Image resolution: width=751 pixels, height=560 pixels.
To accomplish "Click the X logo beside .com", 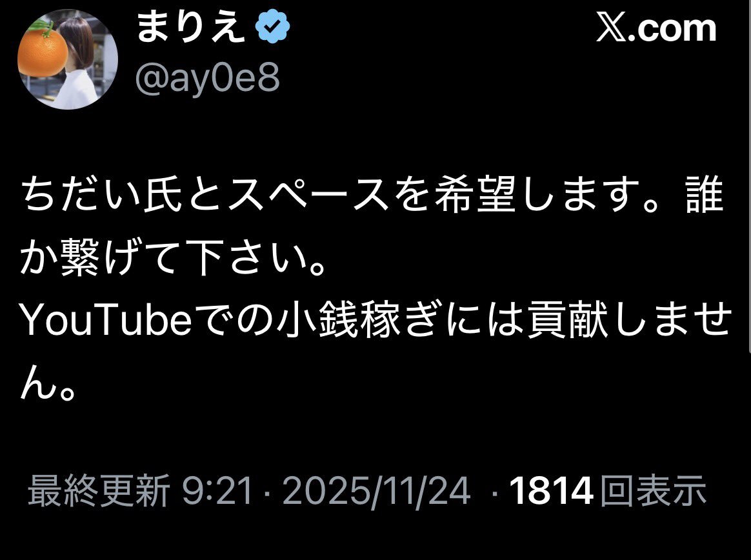I will click(611, 29).
